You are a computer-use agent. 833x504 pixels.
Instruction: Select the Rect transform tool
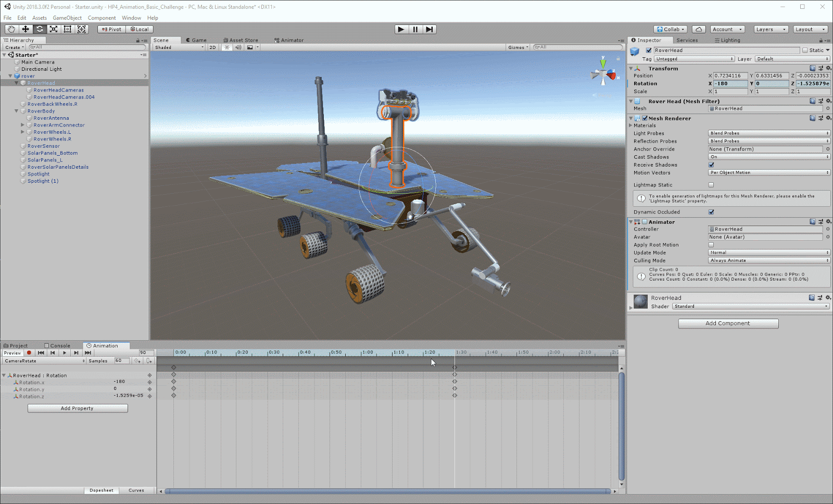(67, 29)
